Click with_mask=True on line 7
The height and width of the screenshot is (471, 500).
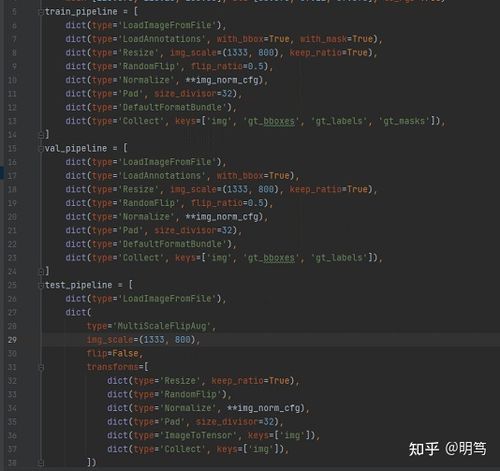336,39
